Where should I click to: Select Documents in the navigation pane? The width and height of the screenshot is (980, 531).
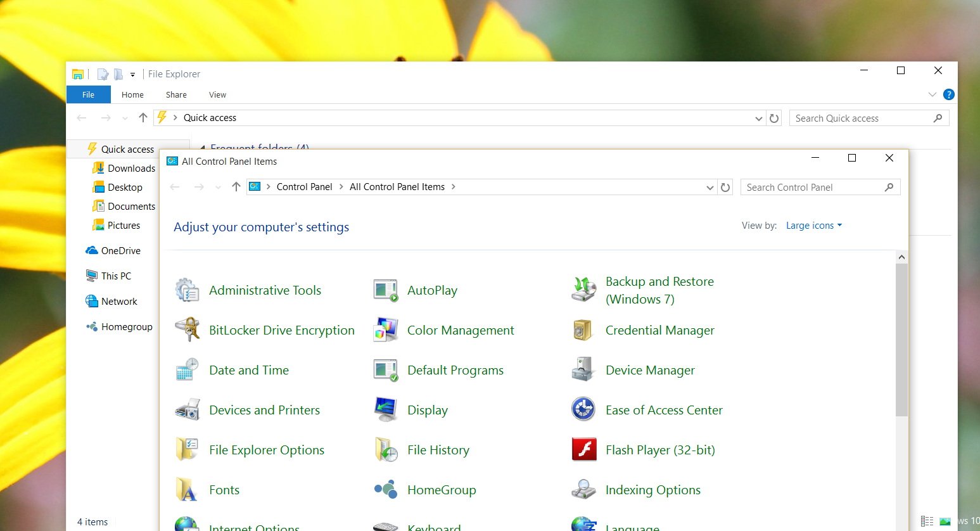point(124,206)
